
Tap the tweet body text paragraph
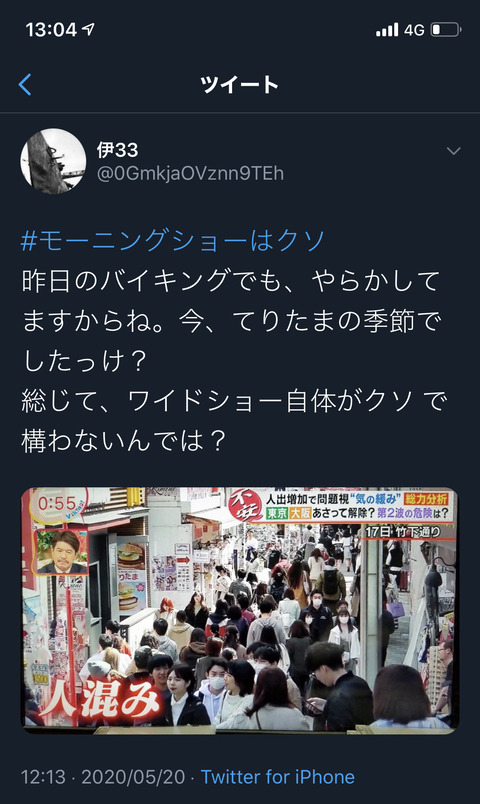click(235, 360)
